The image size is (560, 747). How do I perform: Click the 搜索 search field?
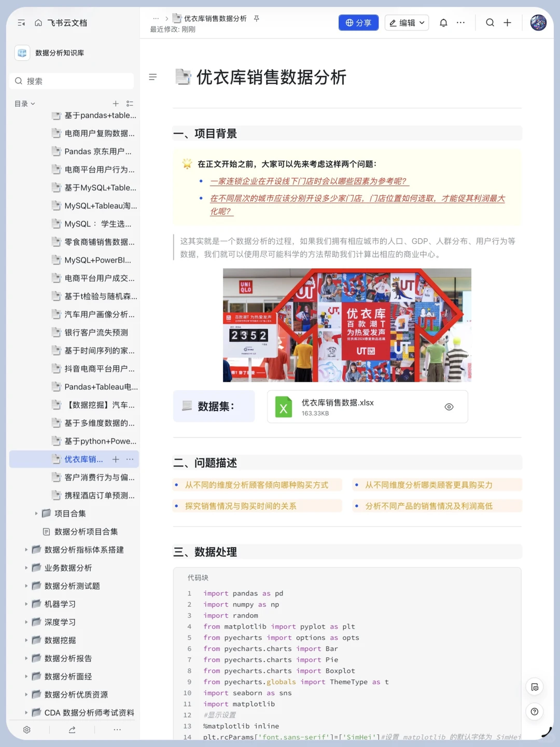[x=72, y=81]
